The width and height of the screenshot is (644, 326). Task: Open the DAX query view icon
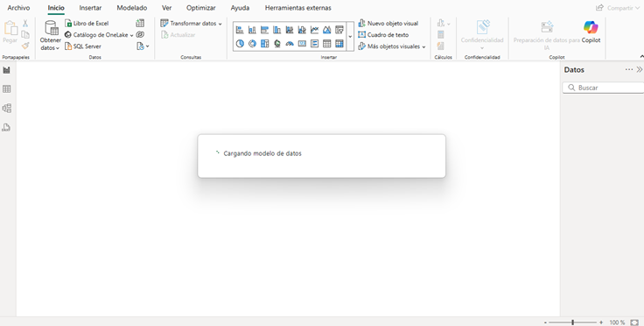pyautogui.click(x=7, y=127)
